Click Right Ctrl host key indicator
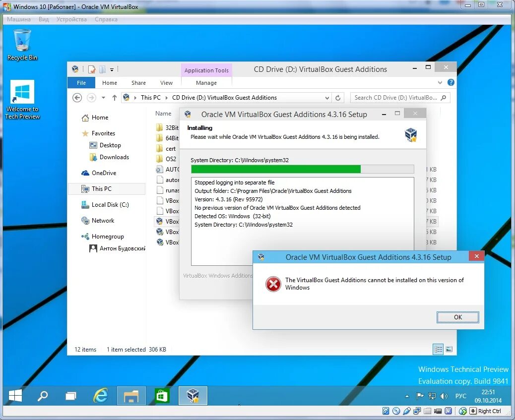This screenshot has width=515, height=420. pyautogui.click(x=489, y=411)
